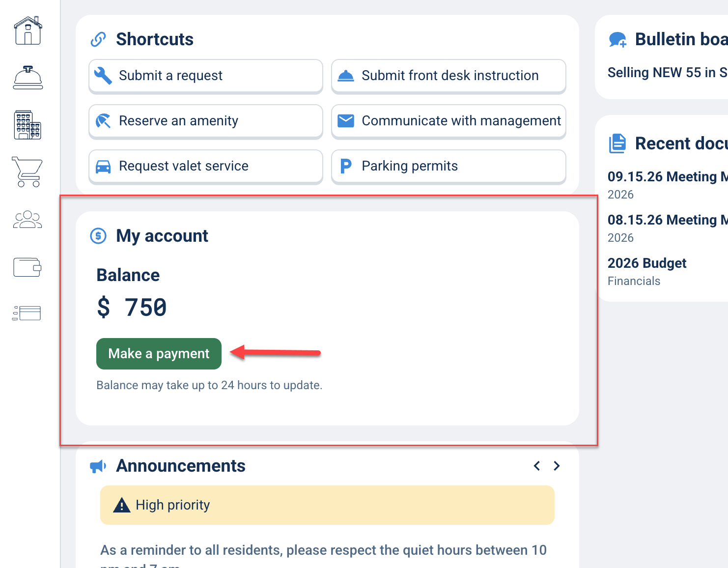Open the shopping cart sidebar icon
The image size is (728, 568).
click(x=28, y=172)
